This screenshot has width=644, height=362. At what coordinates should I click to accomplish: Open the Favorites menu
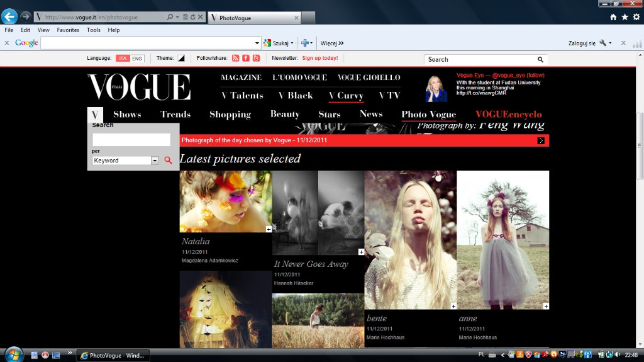tap(68, 30)
